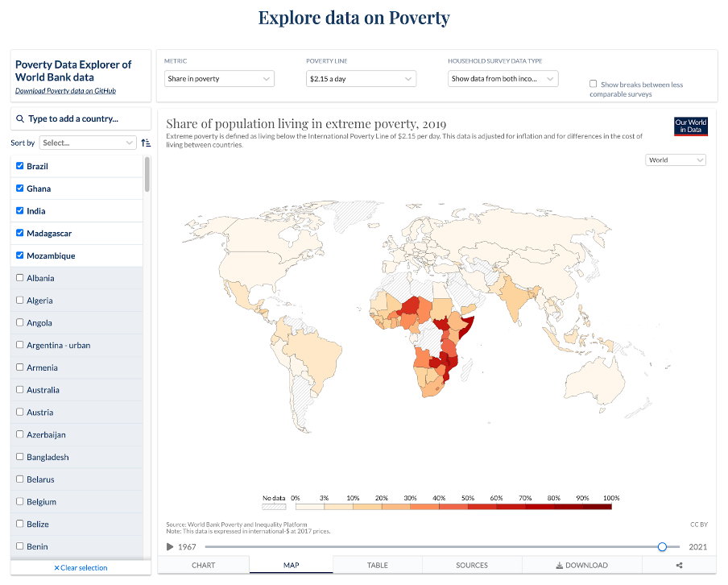Open the Metric dropdown Share in poverty
This screenshot has width=728, height=585.
pyautogui.click(x=219, y=79)
